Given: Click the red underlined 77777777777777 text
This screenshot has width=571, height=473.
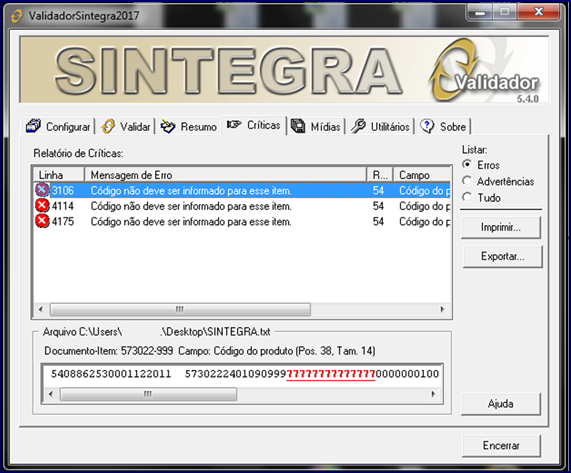Looking at the screenshot, I should pos(331,374).
